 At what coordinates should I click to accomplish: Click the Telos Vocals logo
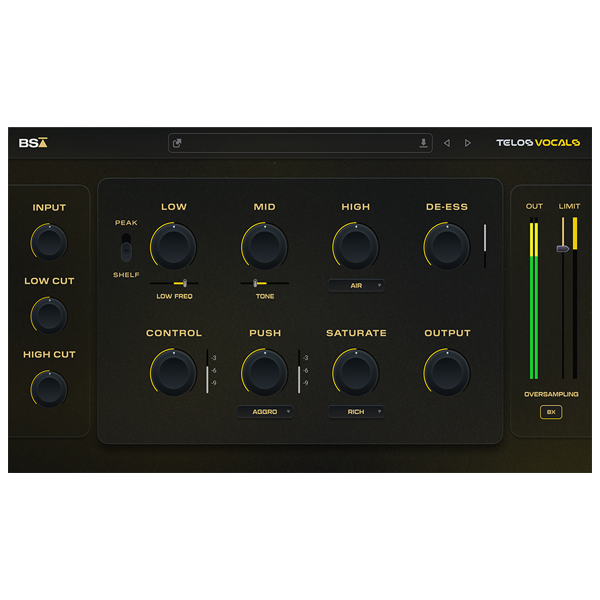click(538, 143)
